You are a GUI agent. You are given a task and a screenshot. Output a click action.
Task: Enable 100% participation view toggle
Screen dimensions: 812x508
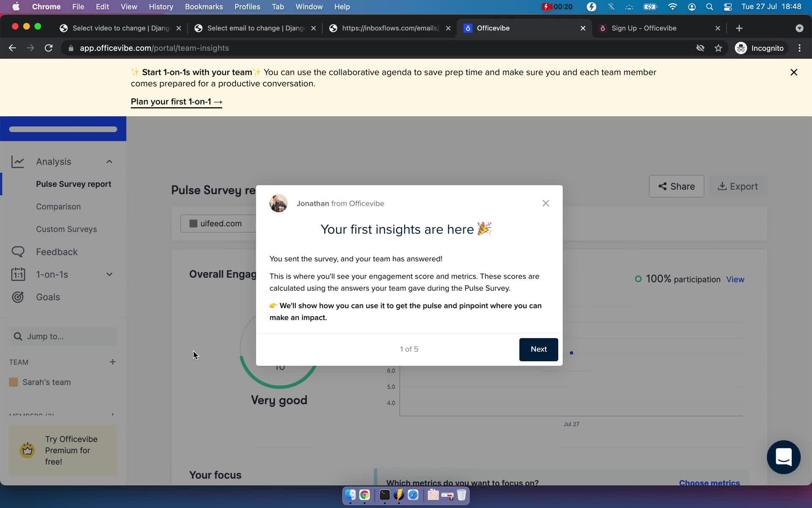pos(735,279)
